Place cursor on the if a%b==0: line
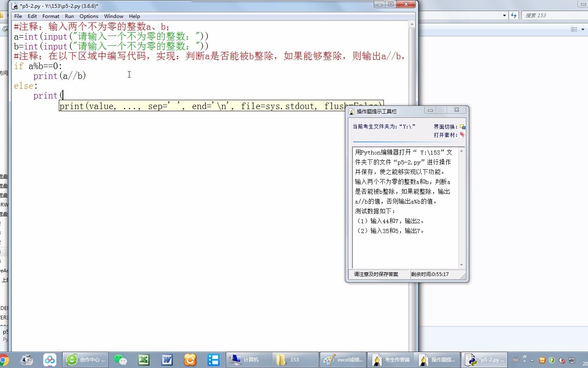The image size is (588, 368). click(x=38, y=66)
